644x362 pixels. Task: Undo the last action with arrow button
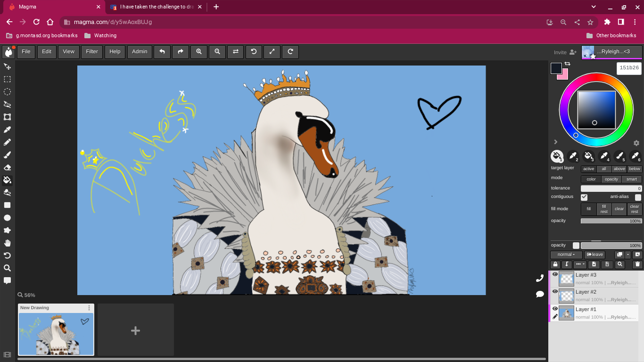162,52
